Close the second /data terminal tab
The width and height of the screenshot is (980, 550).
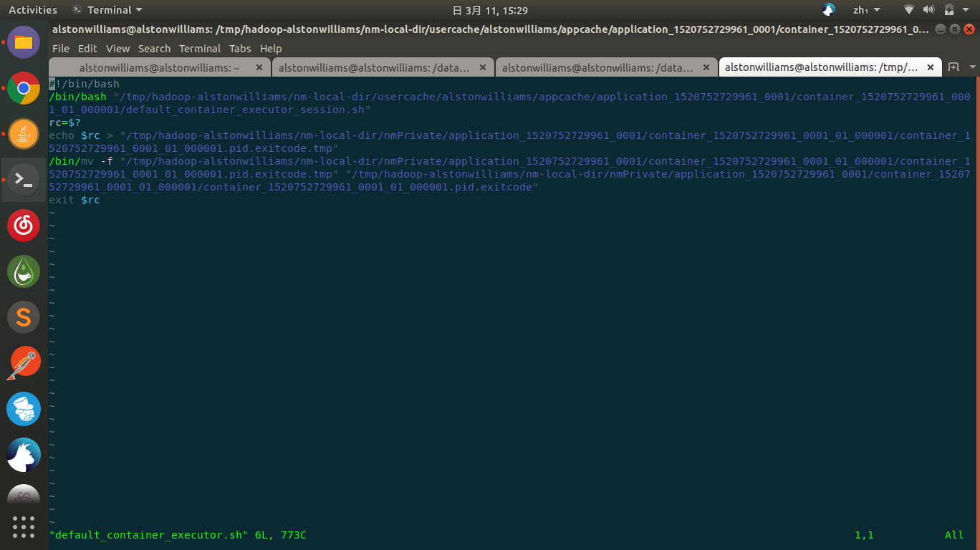(706, 66)
